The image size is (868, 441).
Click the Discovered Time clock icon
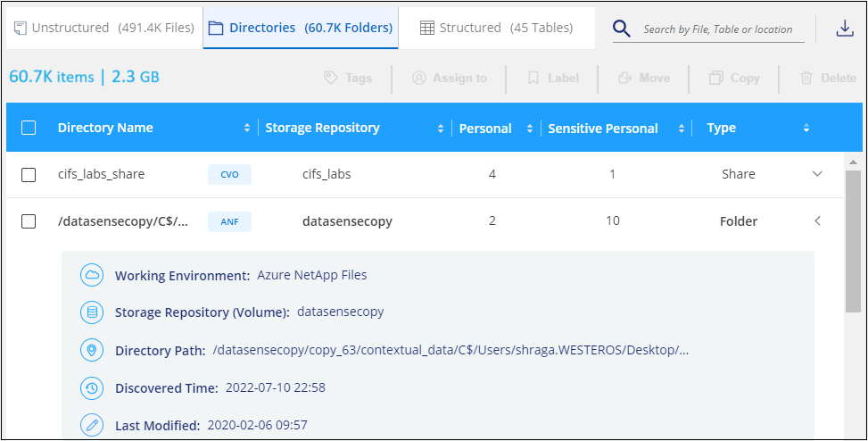[x=91, y=388]
